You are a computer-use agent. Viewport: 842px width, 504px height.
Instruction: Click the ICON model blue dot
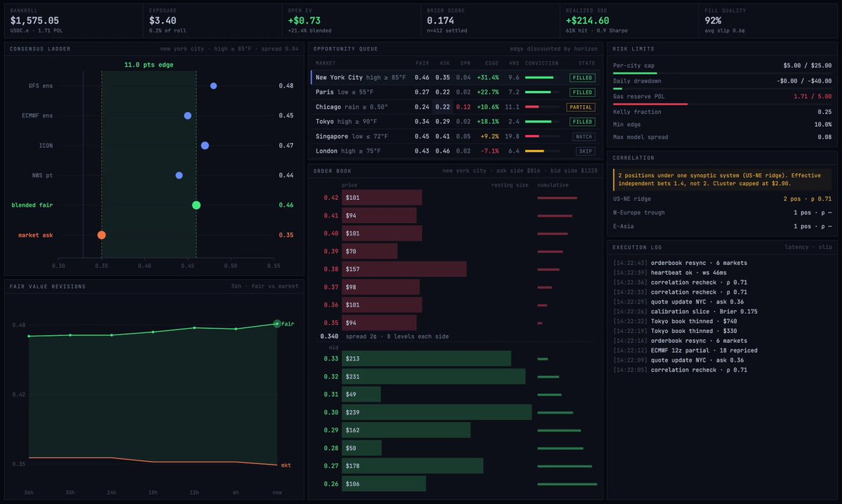[x=205, y=145]
